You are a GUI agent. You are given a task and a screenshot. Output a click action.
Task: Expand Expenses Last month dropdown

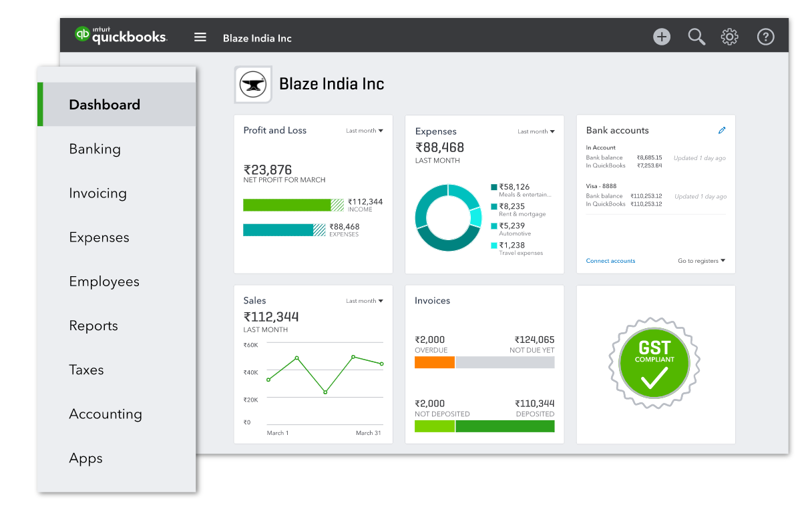pyautogui.click(x=536, y=131)
